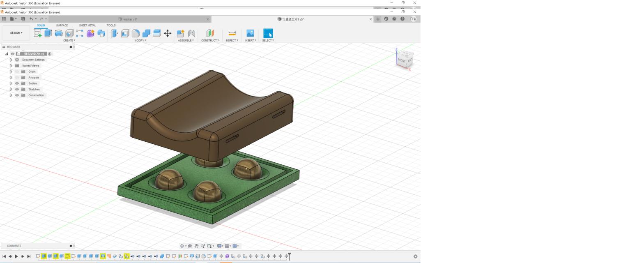Click the Extrude tool icon
Image resolution: width=644 pixels, height=263 pixels.
[48, 33]
